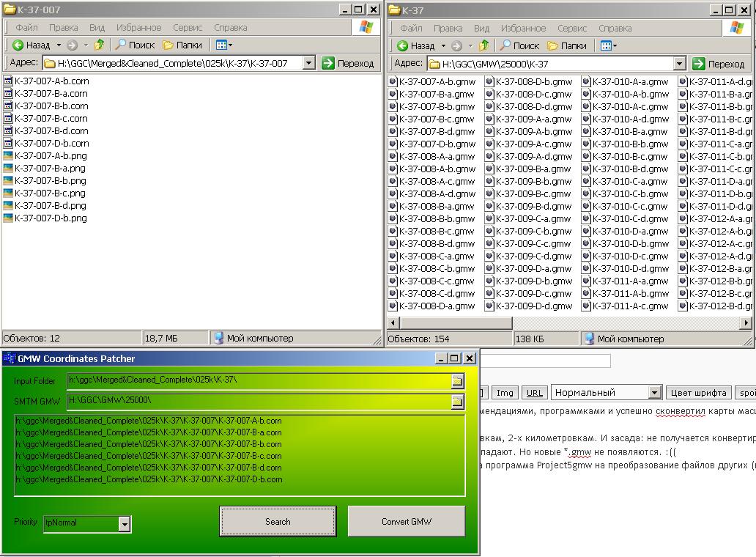
Task: Select the K-37-007-B-a.corn file
Action: pyautogui.click(x=51, y=94)
